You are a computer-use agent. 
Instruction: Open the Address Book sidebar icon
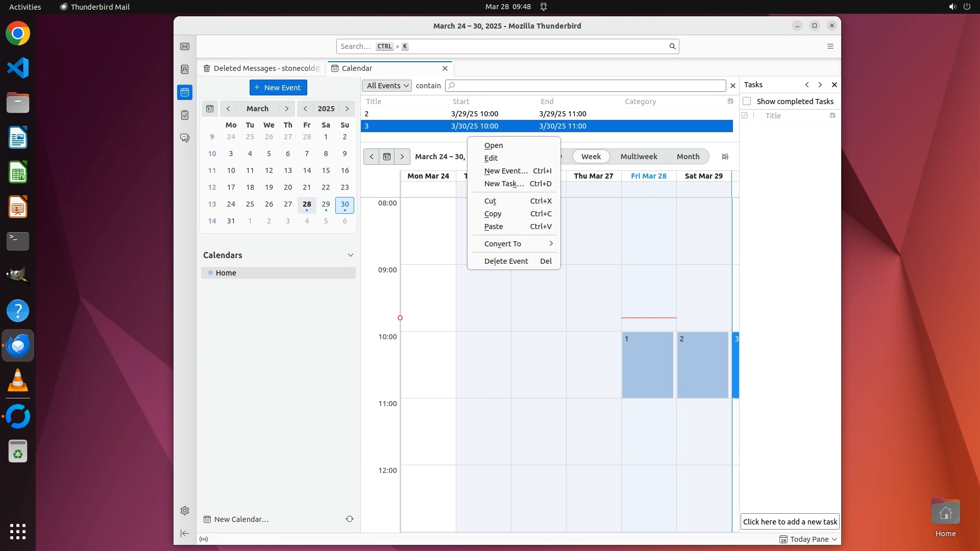(x=185, y=69)
